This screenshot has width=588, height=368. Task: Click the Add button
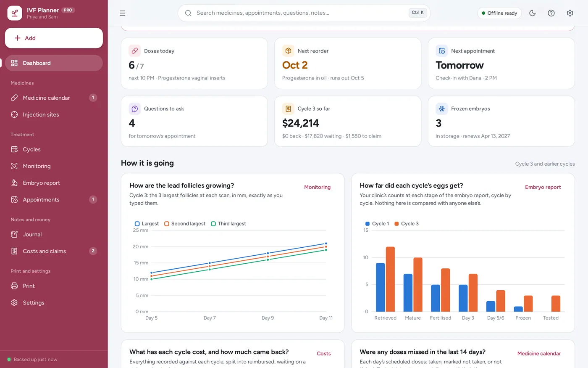(x=54, y=38)
